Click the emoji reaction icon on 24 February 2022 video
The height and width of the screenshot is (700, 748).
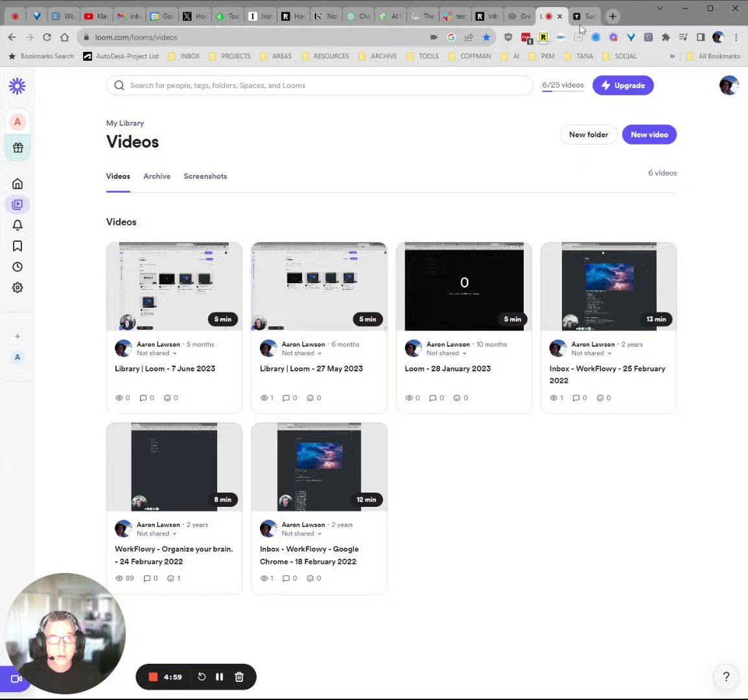coord(170,578)
